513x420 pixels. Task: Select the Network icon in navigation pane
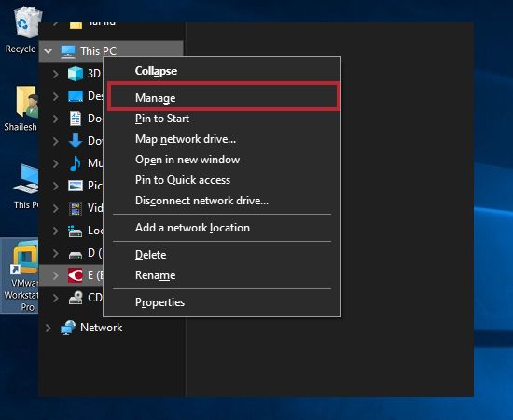pos(68,328)
